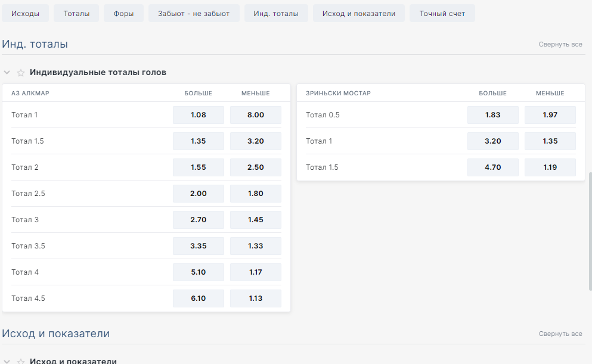
Task: Pick Зриньски Мостар Тотал 0.5 меньше 1.97
Action: [x=550, y=115]
